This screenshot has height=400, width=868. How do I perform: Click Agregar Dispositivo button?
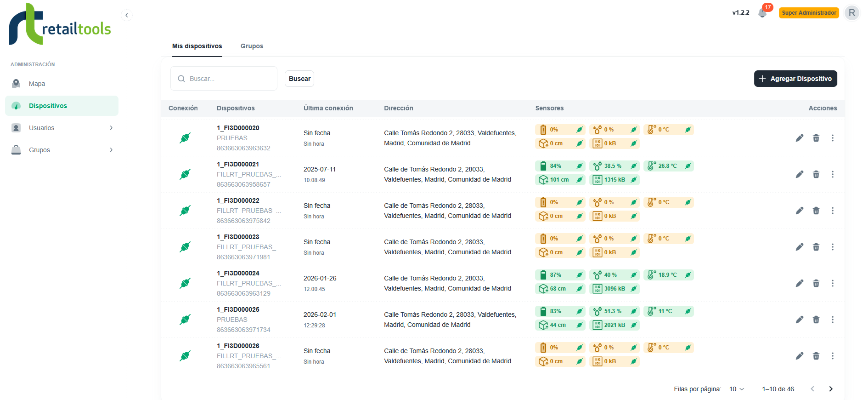coord(795,79)
